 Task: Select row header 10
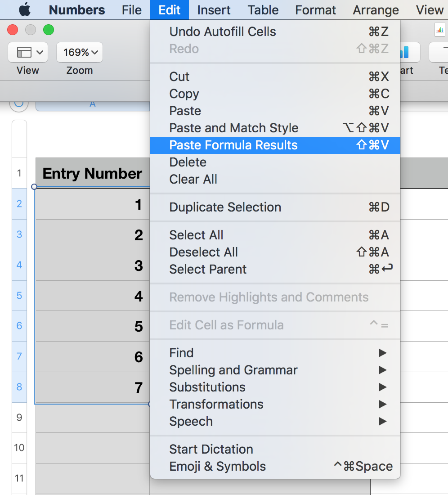[19, 448]
